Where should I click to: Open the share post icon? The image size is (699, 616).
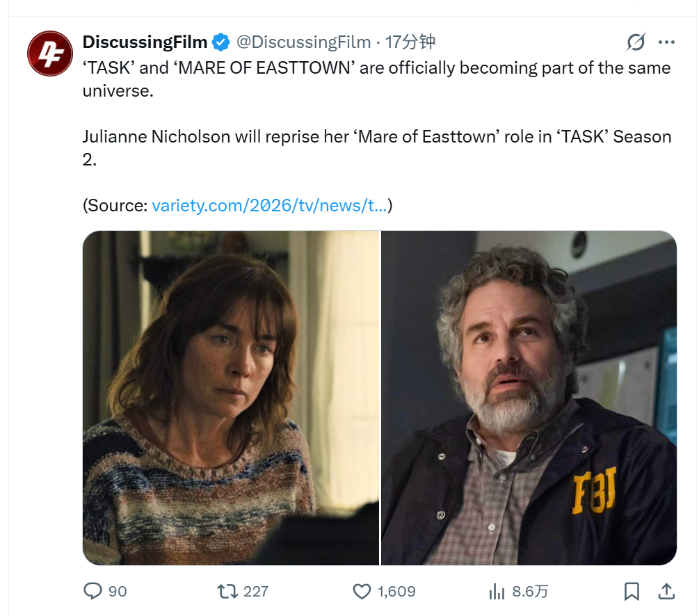666,591
